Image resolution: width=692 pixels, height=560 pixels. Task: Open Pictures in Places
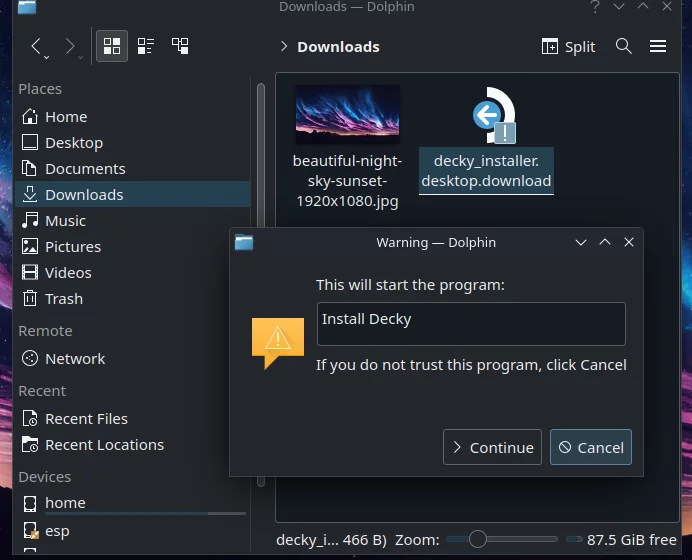click(132, 247)
